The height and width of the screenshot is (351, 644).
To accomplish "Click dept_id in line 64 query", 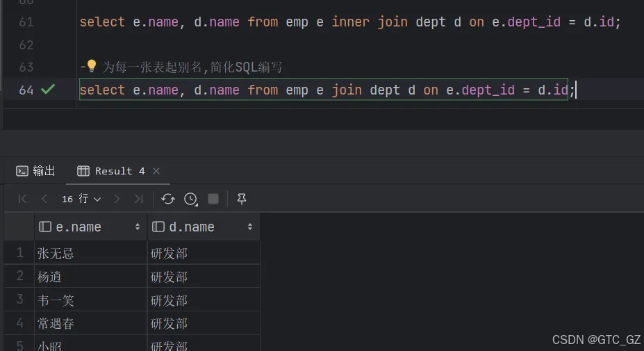I will coord(488,90).
